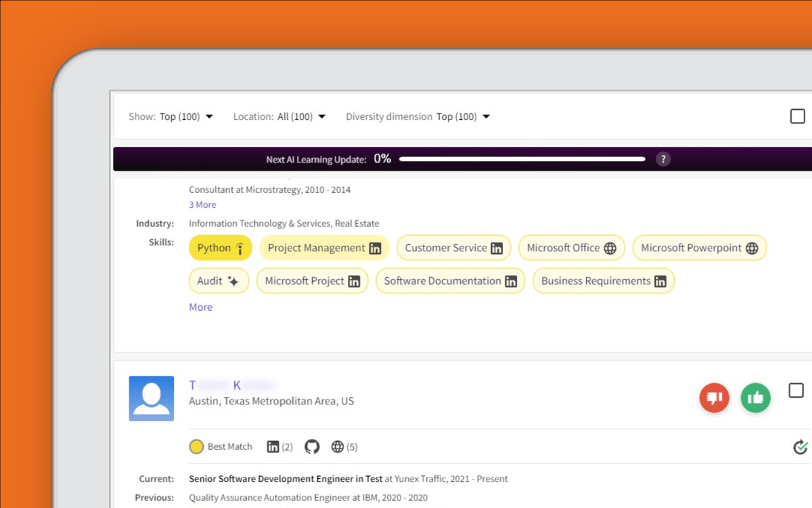Click the icon on Python skill tag
Screen dimensions: 812x508
click(240, 249)
